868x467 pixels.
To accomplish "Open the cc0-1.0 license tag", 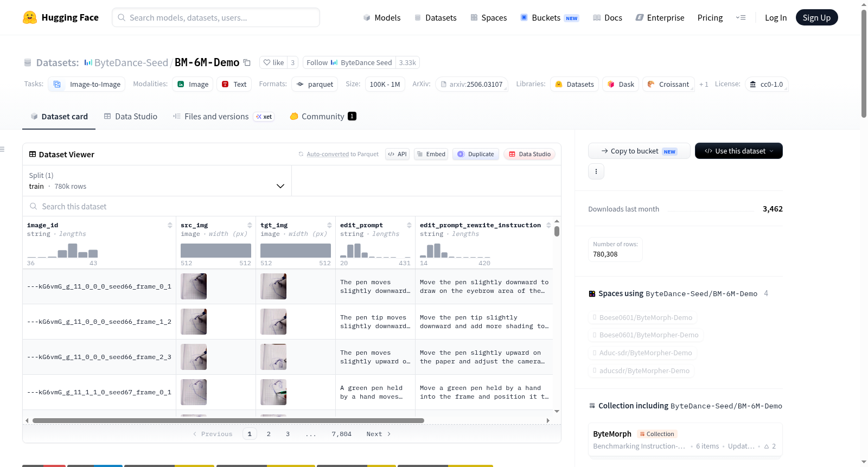I will [767, 84].
